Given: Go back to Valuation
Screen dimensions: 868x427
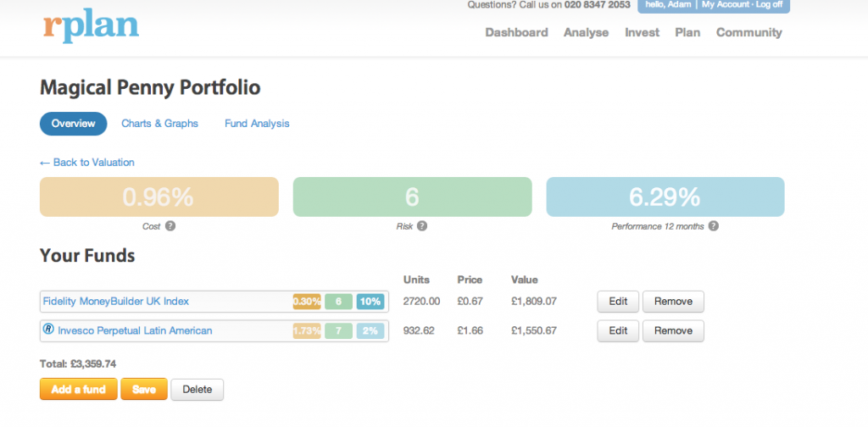Looking at the screenshot, I should tap(87, 162).
